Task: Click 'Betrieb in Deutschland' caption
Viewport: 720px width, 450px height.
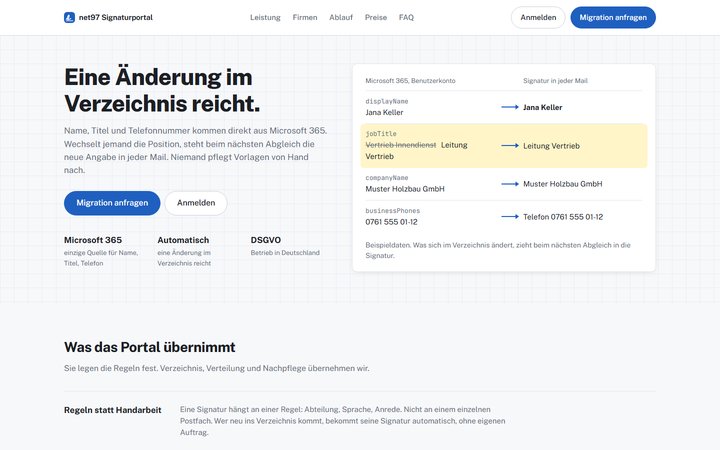Action: point(285,253)
